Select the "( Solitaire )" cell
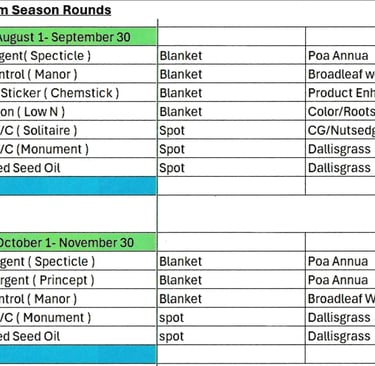The width and height of the screenshot is (375, 366). coord(78,130)
